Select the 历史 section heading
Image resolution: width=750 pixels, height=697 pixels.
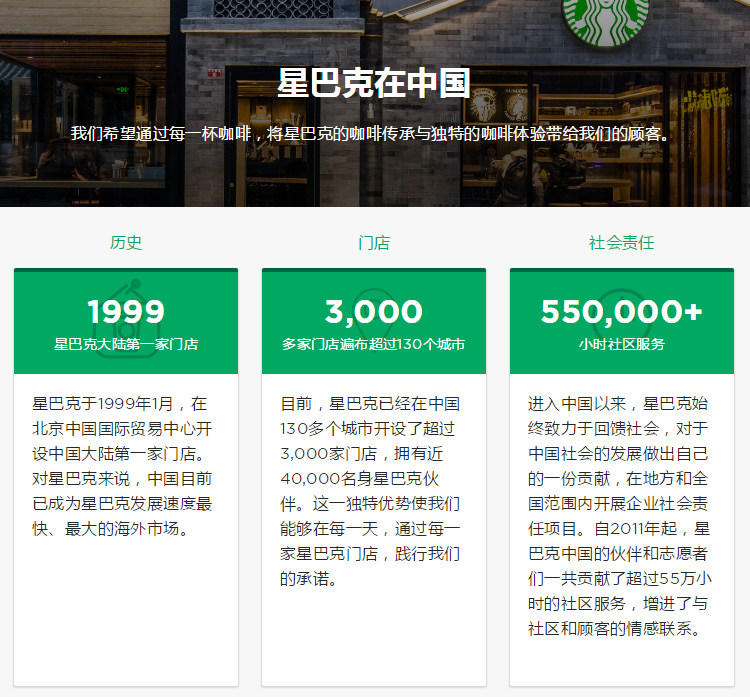click(126, 243)
